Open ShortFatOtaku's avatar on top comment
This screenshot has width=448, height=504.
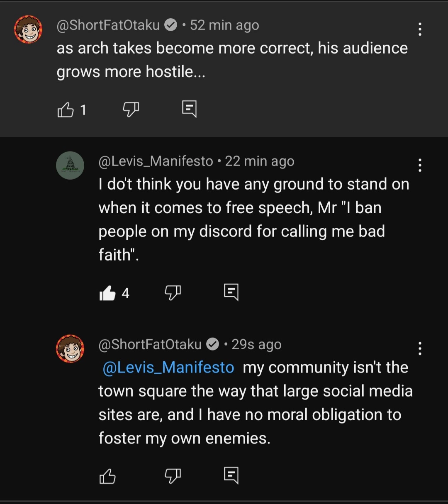tap(28, 29)
